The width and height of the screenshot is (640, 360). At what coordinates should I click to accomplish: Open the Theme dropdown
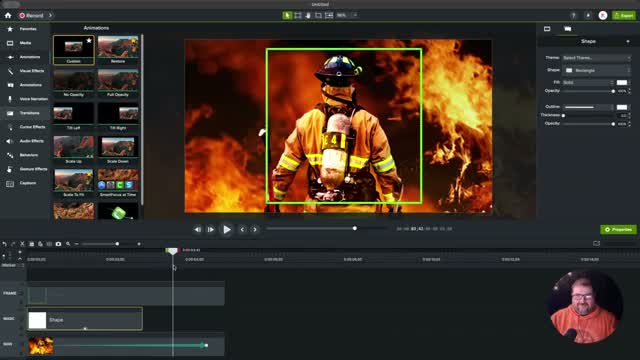tap(596, 58)
